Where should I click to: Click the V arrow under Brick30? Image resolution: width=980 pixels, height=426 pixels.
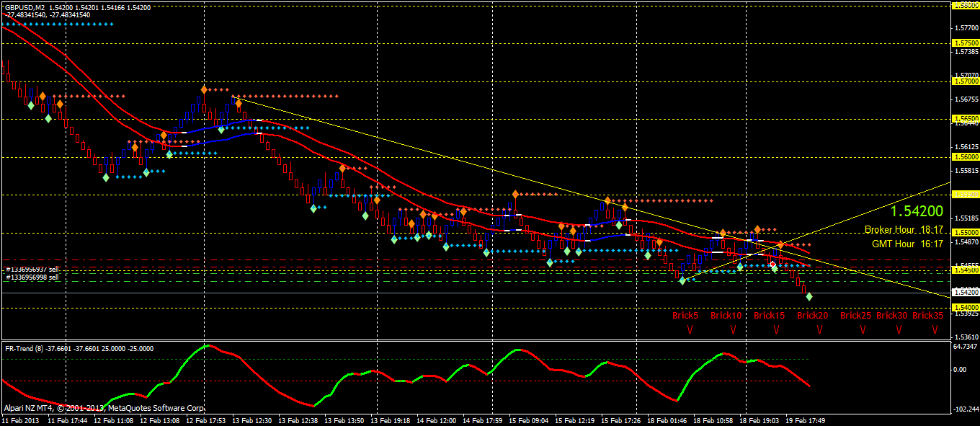899,329
